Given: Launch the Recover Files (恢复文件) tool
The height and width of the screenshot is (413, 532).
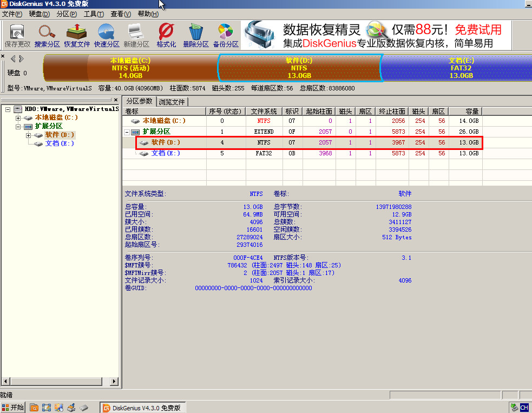Looking at the screenshot, I should [x=77, y=35].
